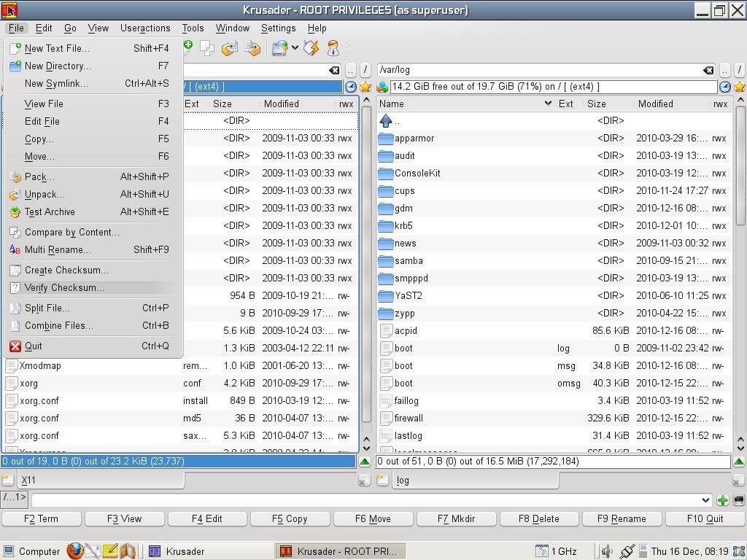Click the new tab icon beside the log tab
747x560 pixels.
tap(382, 480)
